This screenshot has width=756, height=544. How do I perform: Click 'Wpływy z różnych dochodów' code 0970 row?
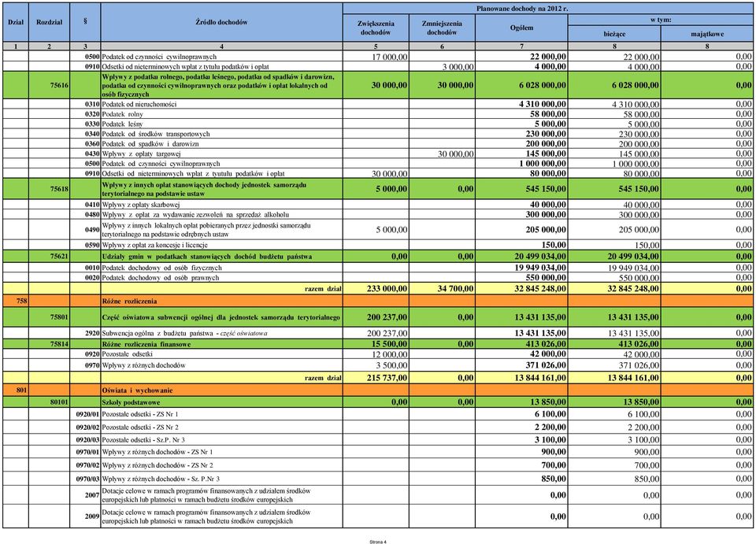click(x=378, y=365)
